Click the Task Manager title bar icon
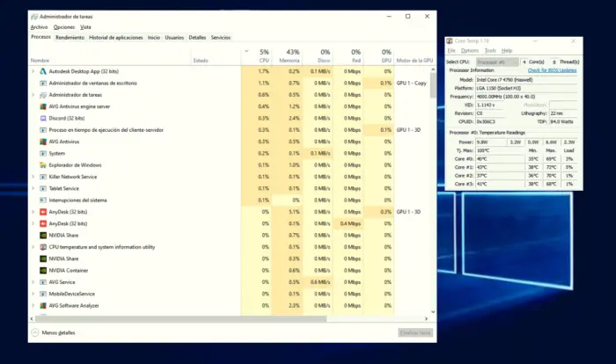The width and height of the screenshot is (616, 364). coord(34,17)
